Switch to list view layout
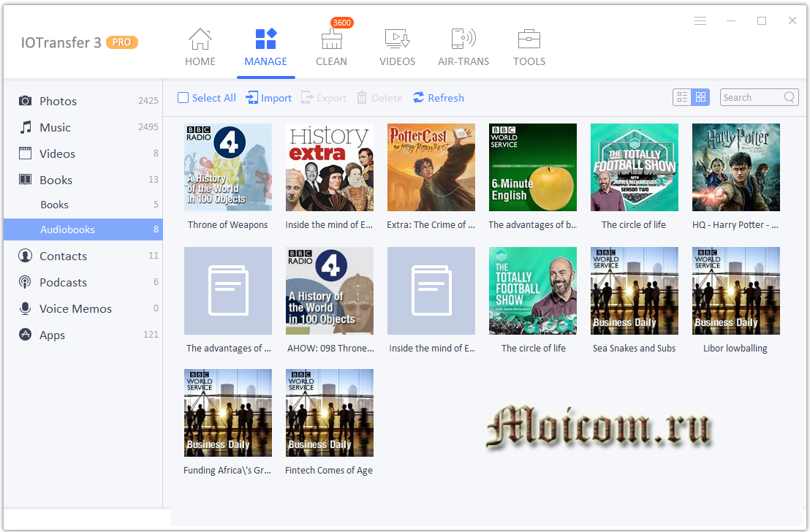The height and width of the screenshot is (532, 810). pos(682,97)
